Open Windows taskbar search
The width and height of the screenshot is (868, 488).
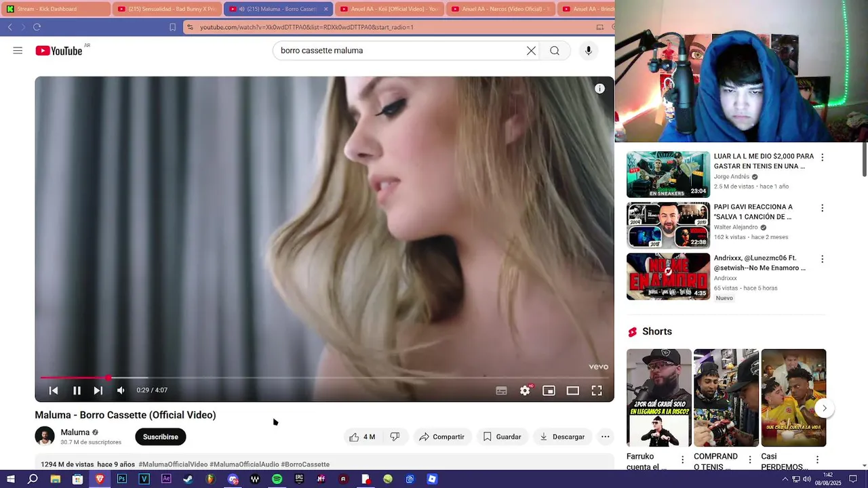(x=33, y=479)
